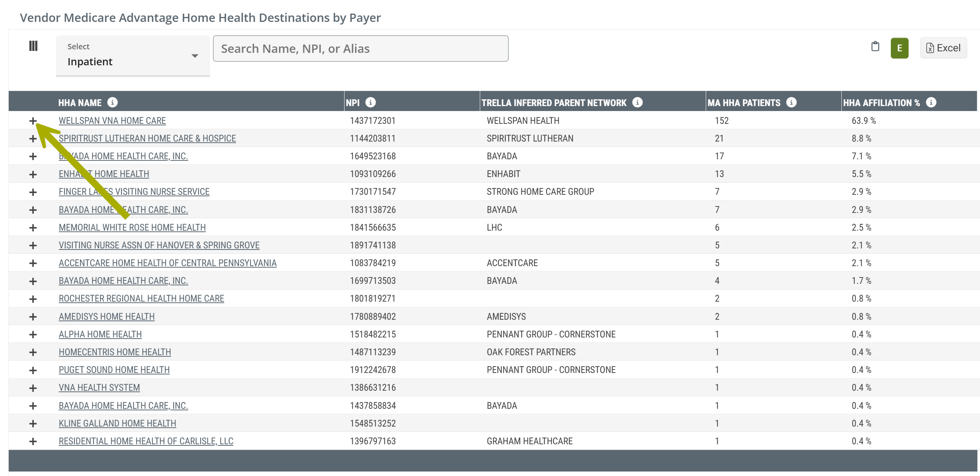Export the table with the Excel button
Viewport: 980px width, 476px height.
pos(943,48)
